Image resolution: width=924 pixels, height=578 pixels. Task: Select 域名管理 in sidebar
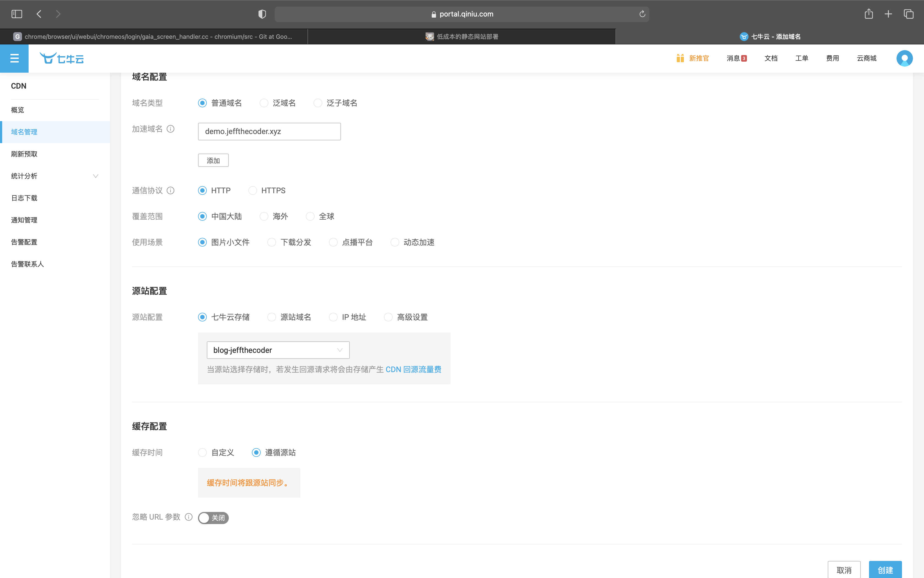55,132
